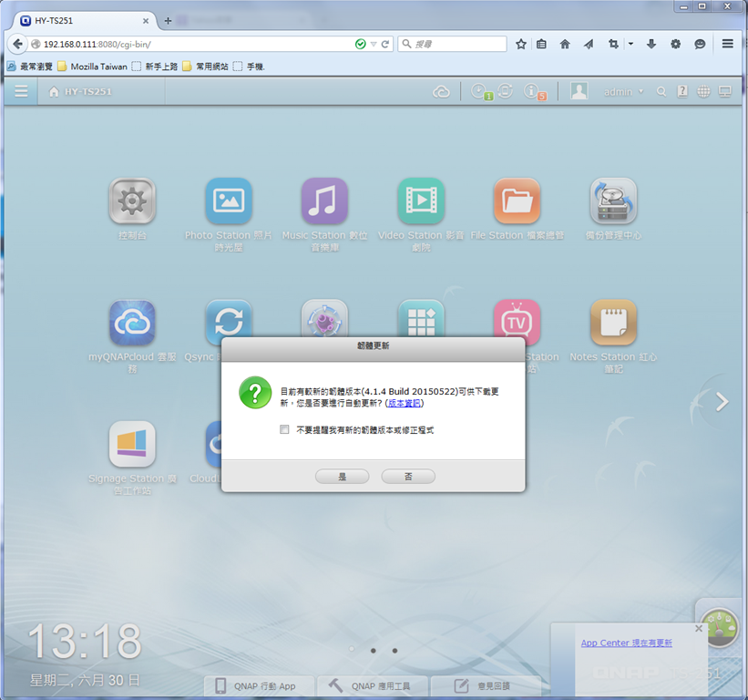This screenshot has width=748, height=700.
Task: Open the language globe icon
Action: pos(703,91)
